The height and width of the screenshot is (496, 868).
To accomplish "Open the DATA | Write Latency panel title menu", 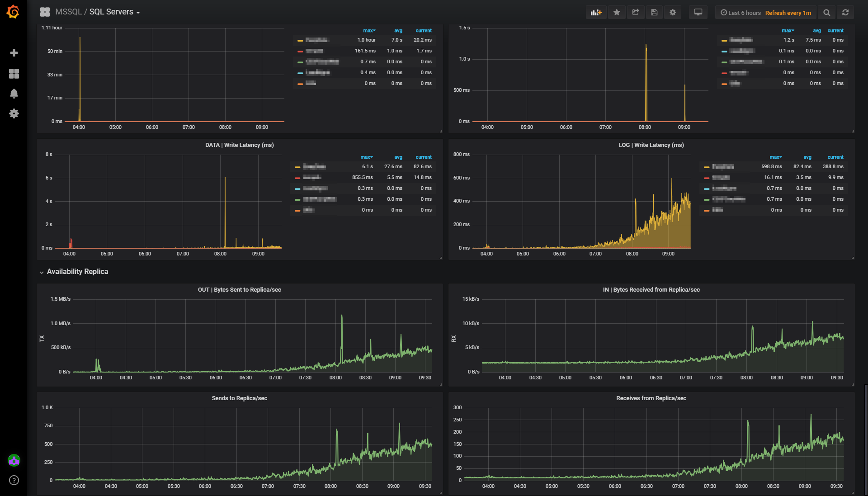I will pyautogui.click(x=239, y=145).
